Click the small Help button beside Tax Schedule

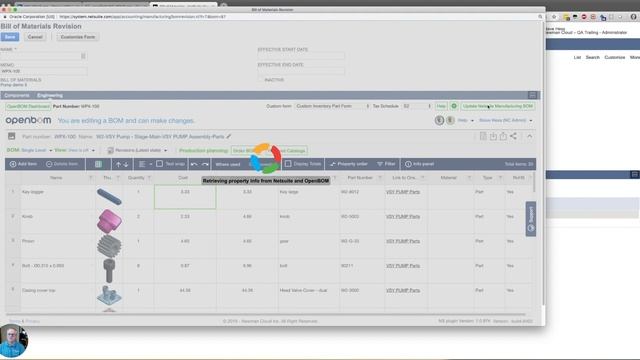[x=441, y=106]
